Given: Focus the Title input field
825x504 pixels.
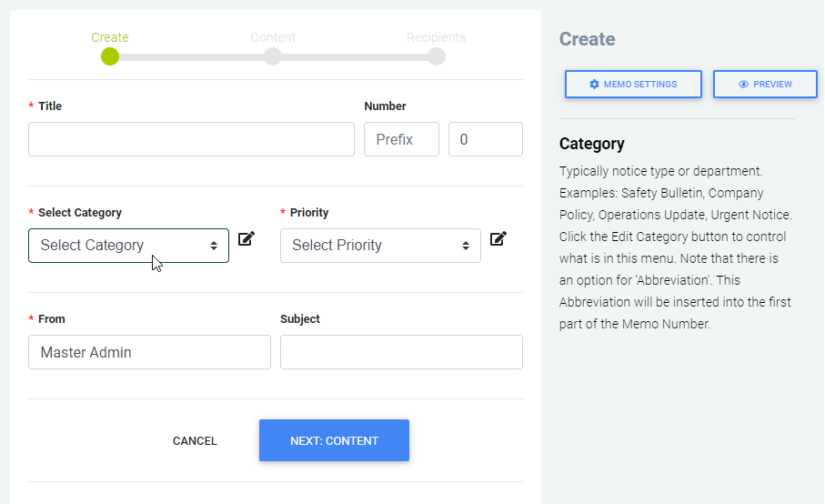Looking at the screenshot, I should (x=191, y=139).
